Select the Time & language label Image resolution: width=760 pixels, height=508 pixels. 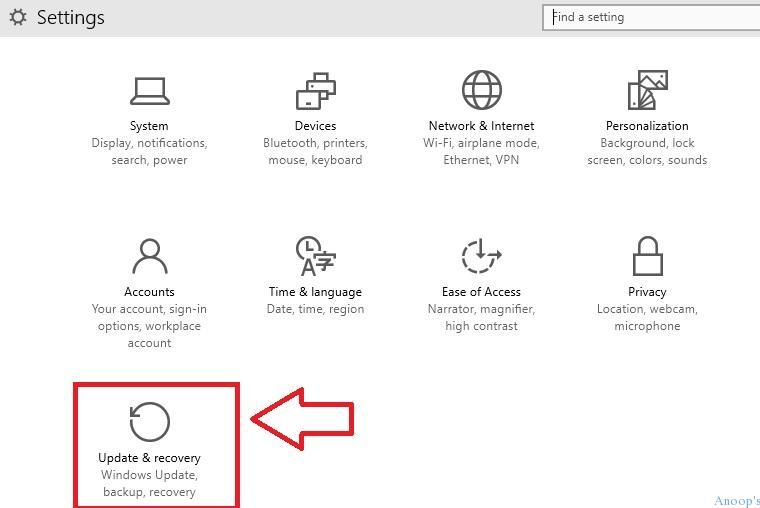click(x=316, y=292)
